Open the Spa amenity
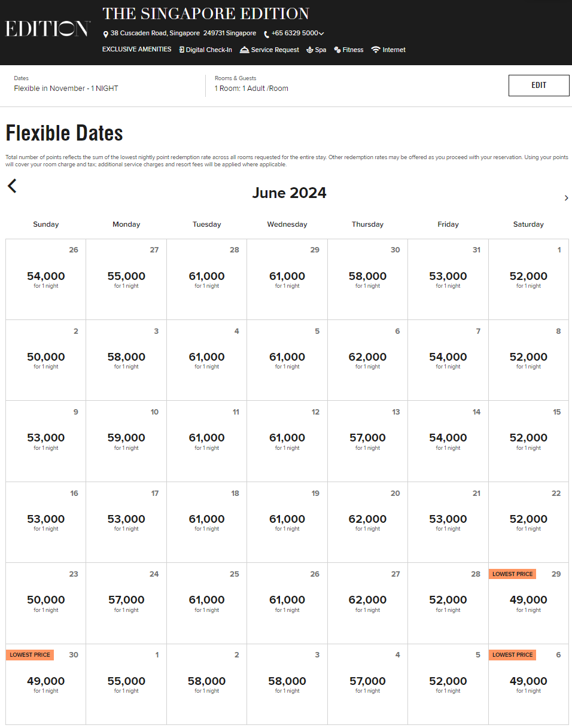The width and height of the screenshot is (572, 728). [316, 50]
